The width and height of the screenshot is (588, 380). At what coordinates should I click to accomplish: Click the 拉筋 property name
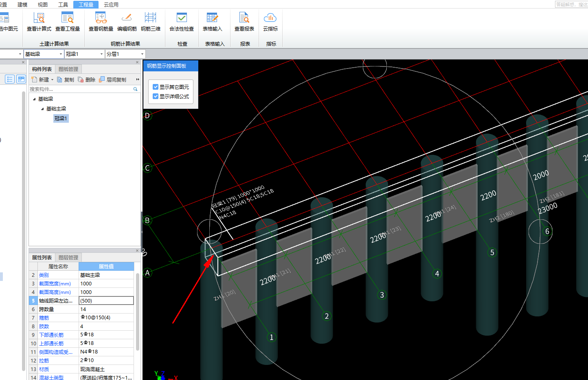coord(44,361)
